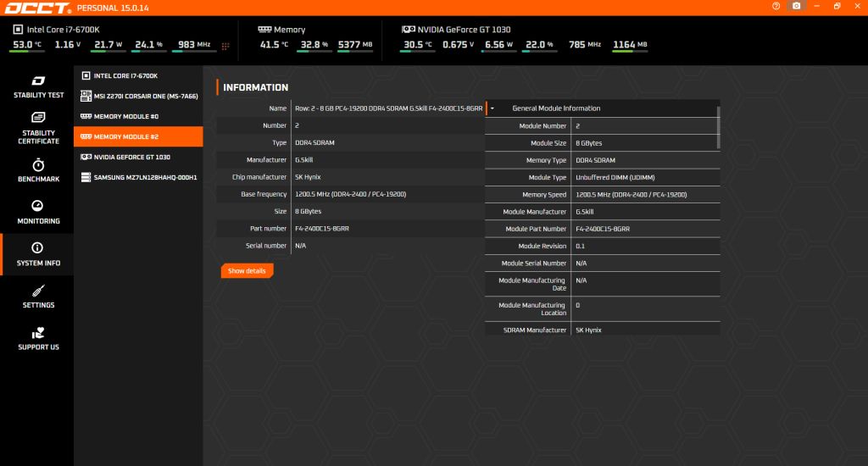This screenshot has width=868, height=466.
Task: Click the memory usage 32.8 % value
Action: [314, 45]
